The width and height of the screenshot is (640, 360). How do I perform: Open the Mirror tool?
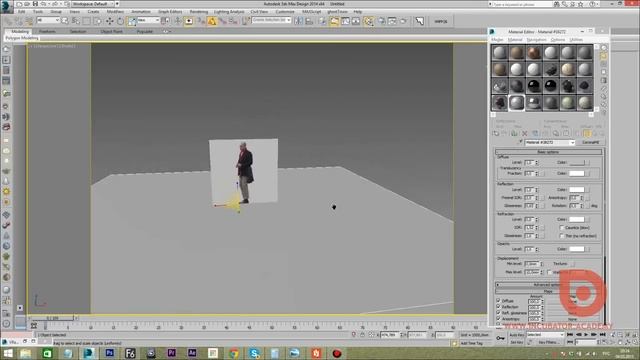tap(299, 21)
